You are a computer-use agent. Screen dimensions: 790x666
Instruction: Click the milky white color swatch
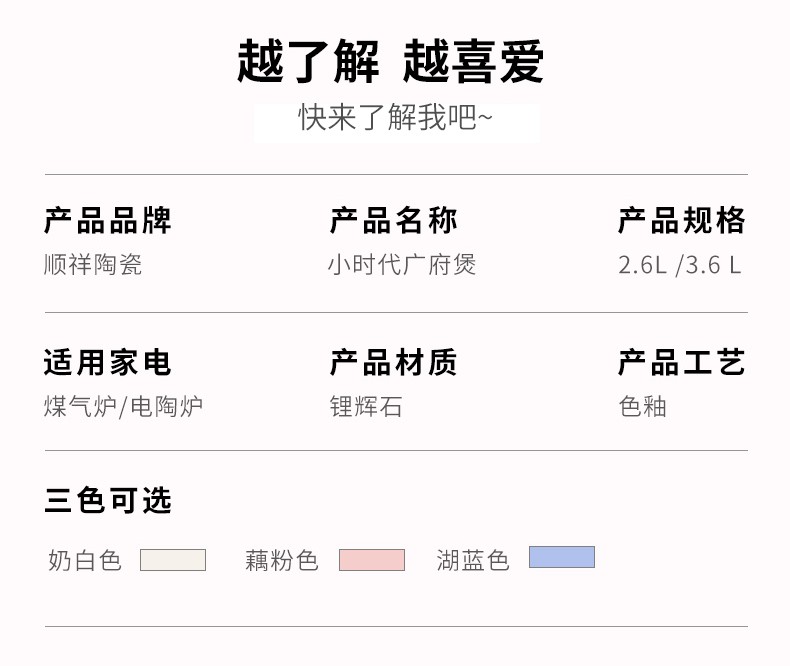[173, 560]
